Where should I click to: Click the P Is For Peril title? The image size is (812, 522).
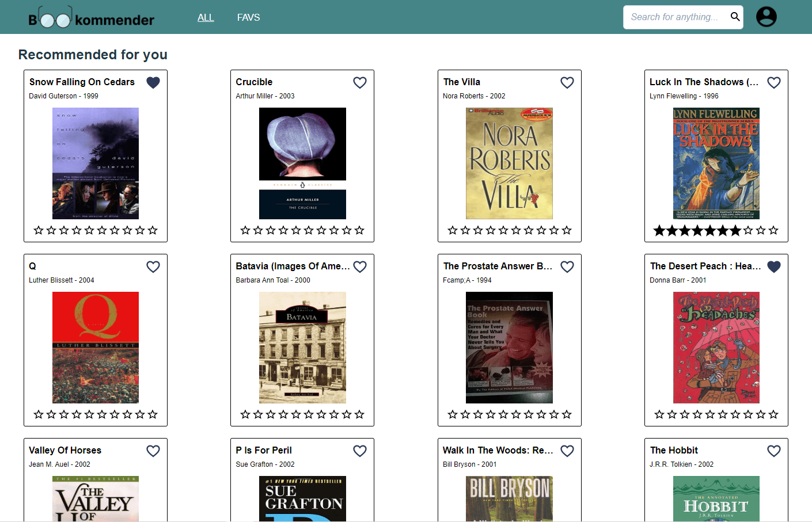pyautogui.click(x=264, y=450)
